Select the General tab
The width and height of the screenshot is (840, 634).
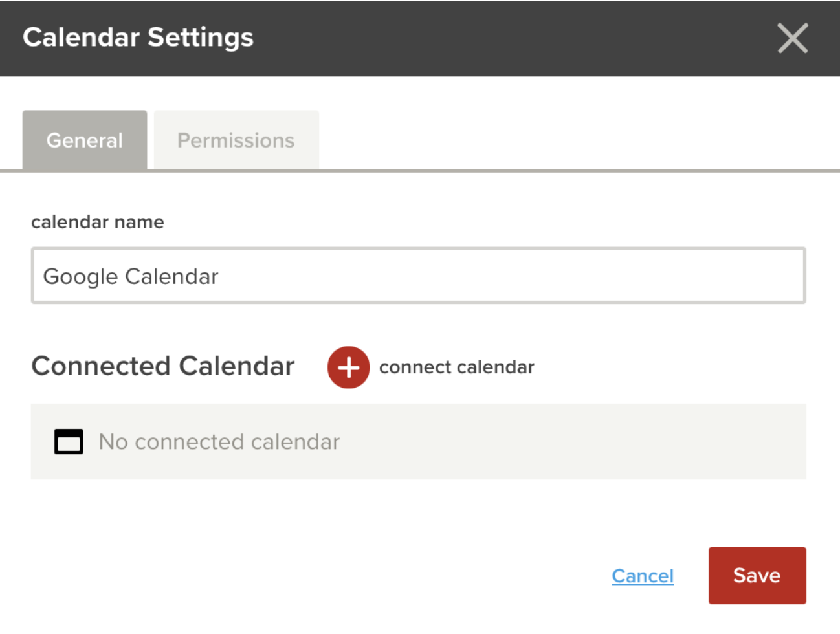[85, 140]
